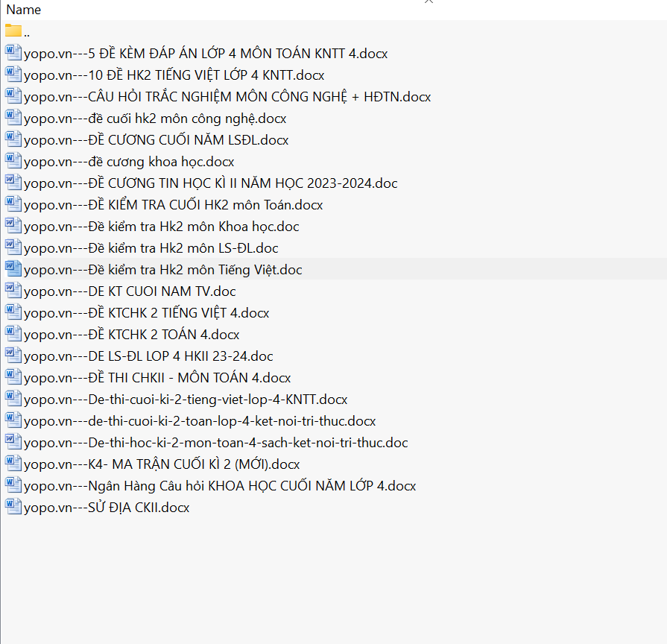Screen dimensions: 667x644
Task: Select ĐỀ KIỂM TRA CUỐI HK2 môn Toán.docx
Action: coord(173,205)
